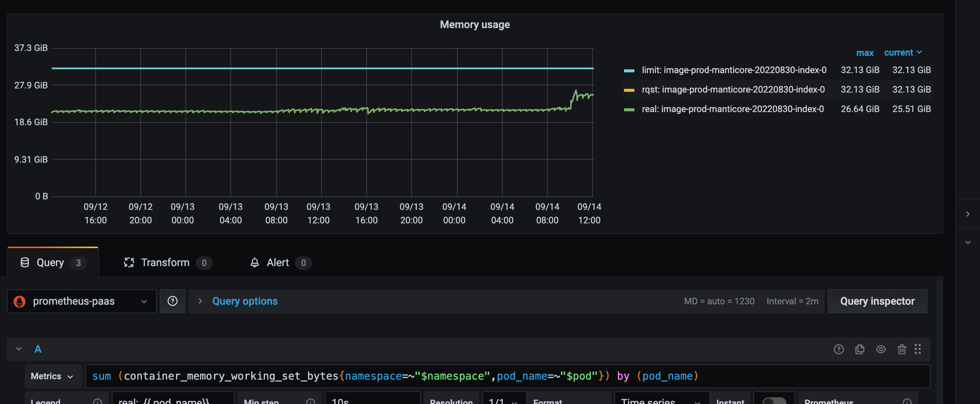Click the limit series color marker

tap(629, 70)
